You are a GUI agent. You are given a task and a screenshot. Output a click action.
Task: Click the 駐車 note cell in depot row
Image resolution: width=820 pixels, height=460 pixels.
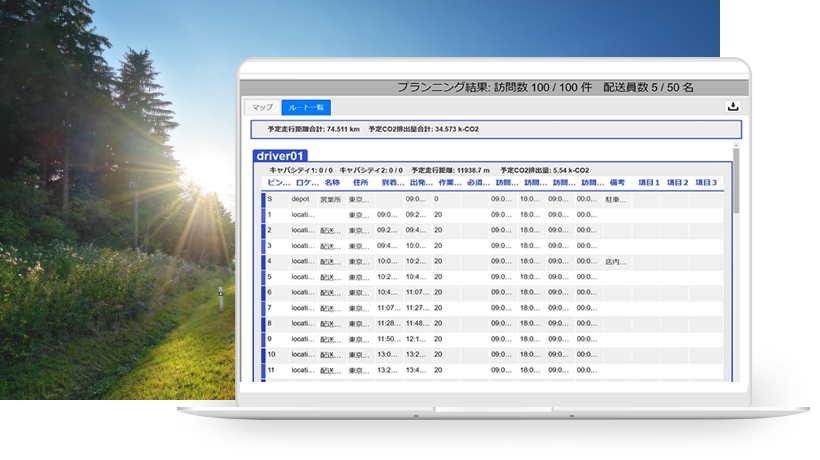(x=616, y=200)
